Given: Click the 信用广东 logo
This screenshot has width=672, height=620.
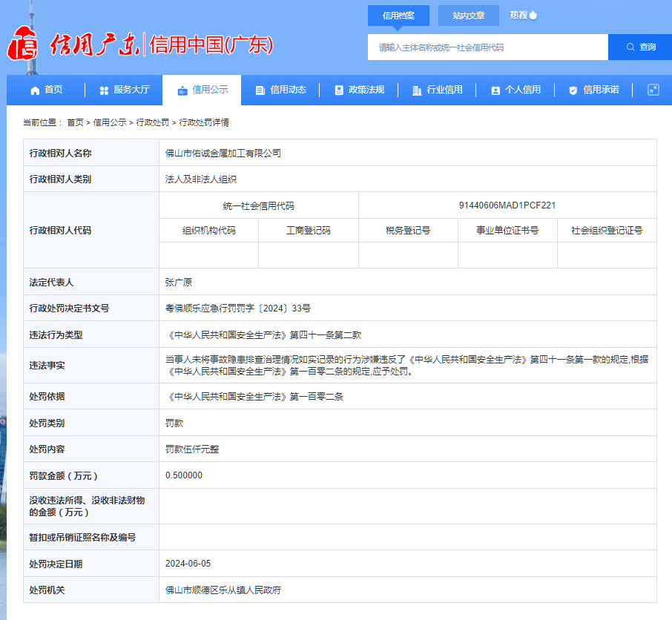Looking at the screenshot, I should 73,46.
